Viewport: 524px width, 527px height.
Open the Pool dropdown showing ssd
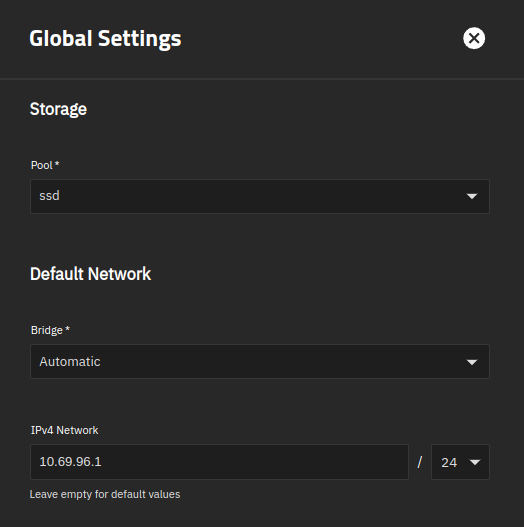pos(260,196)
